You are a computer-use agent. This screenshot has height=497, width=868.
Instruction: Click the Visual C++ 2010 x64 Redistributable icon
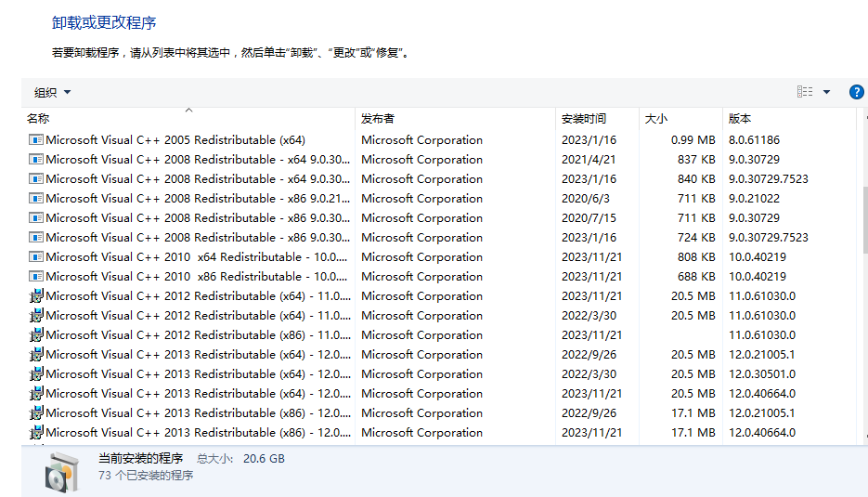[x=36, y=257]
